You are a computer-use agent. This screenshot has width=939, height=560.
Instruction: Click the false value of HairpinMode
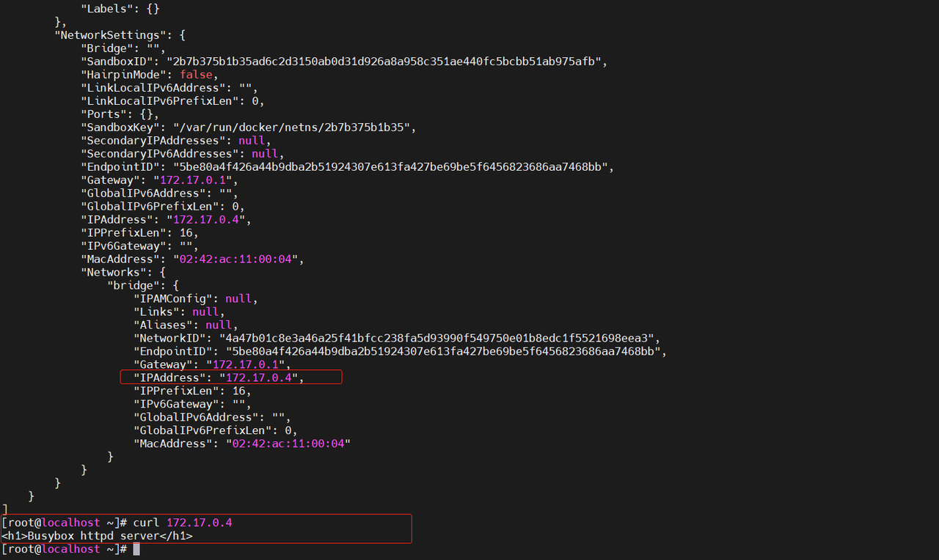195,75
